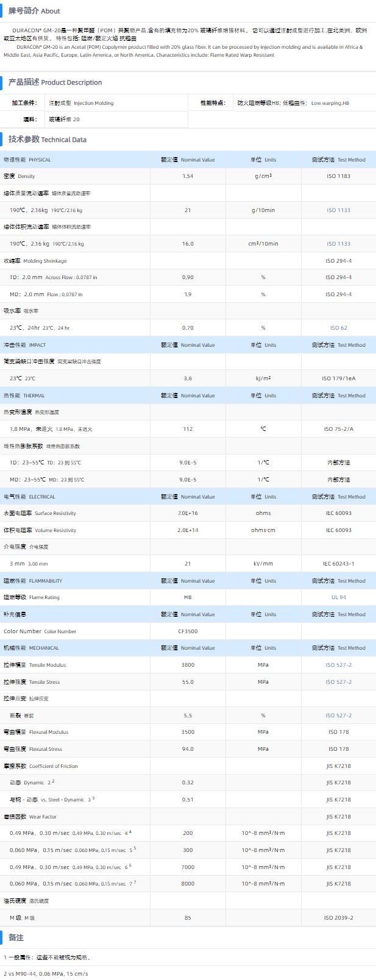Open the ISO 1133 link in the cm³/10min row

(338, 244)
